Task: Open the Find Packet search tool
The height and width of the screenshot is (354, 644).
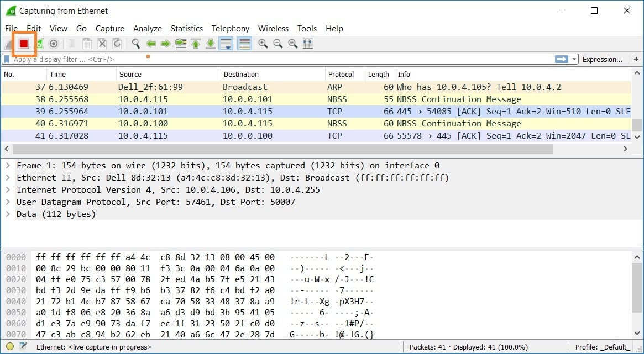Action: (136, 43)
